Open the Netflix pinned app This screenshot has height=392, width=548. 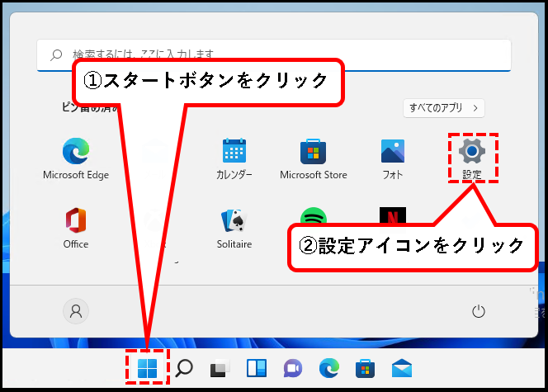pyautogui.click(x=393, y=215)
